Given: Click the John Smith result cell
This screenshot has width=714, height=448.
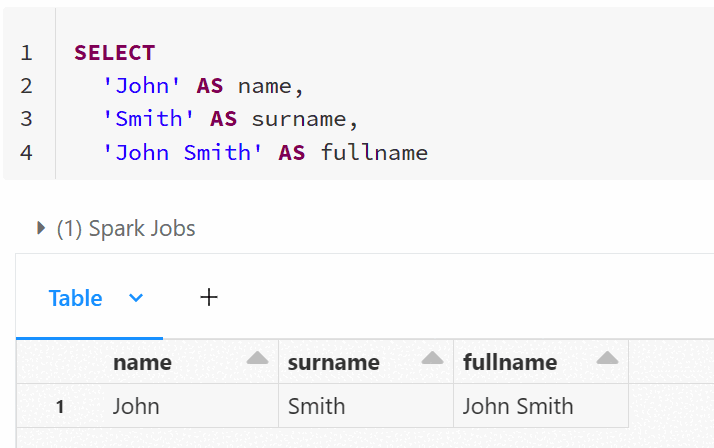Looking at the screenshot, I should coord(518,406).
